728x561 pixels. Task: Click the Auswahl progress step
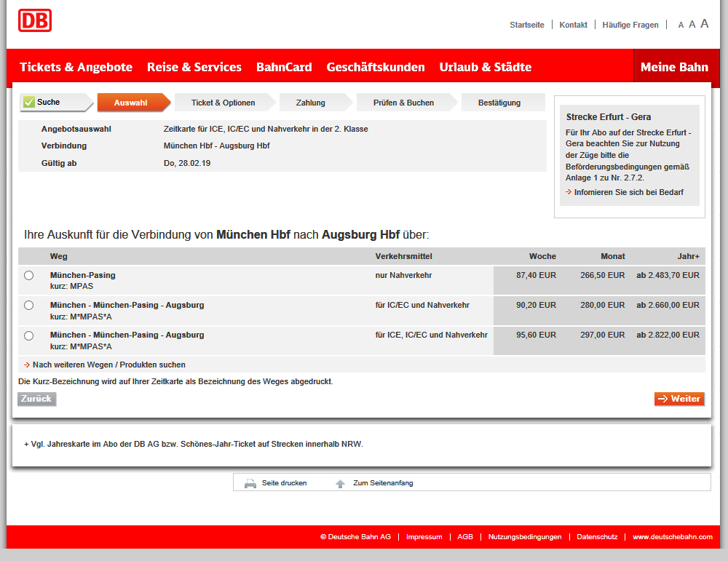click(131, 103)
